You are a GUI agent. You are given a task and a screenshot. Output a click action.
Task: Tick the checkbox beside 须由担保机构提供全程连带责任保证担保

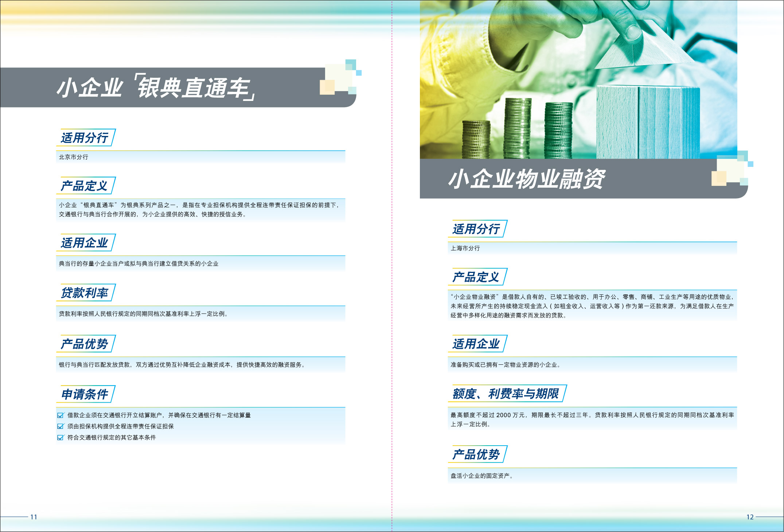(61, 426)
